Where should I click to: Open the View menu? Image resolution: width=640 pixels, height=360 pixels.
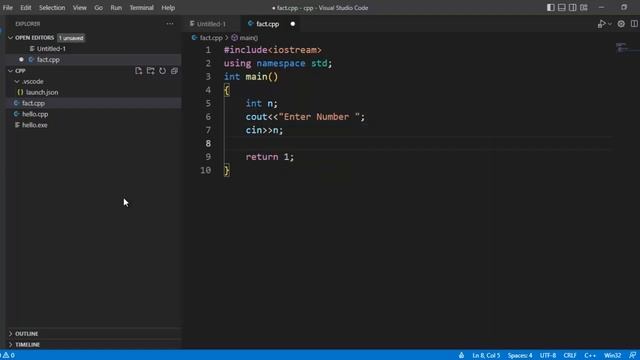point(79,7)
